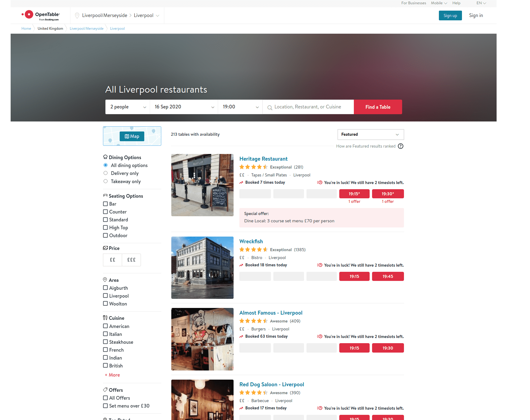
Task: Check the Woolton area checkbox
Action: click(105, 303)
